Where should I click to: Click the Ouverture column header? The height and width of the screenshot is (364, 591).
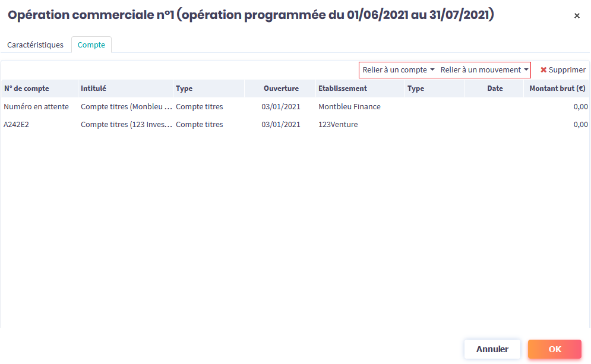[281, 88]
